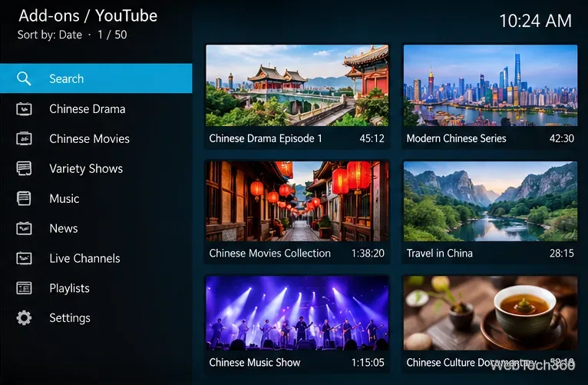Click the 10:24 AM clock
The width and height of the screenshot is (588, 385).
click(536, 21)
